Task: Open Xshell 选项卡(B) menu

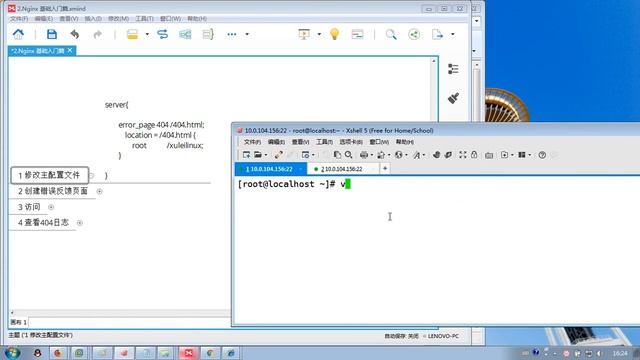Action: tap(351, 142)
